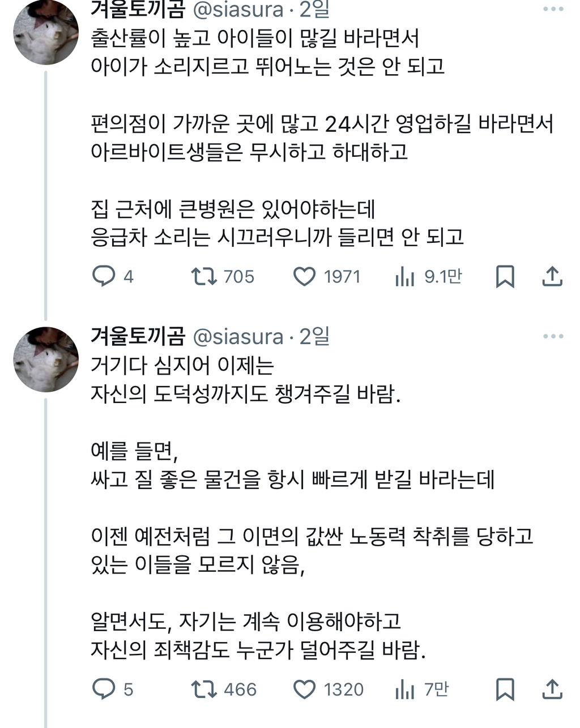Like the first tweet with 1971 likes
This screenshot has height=728, width=580.
point(305,276)
